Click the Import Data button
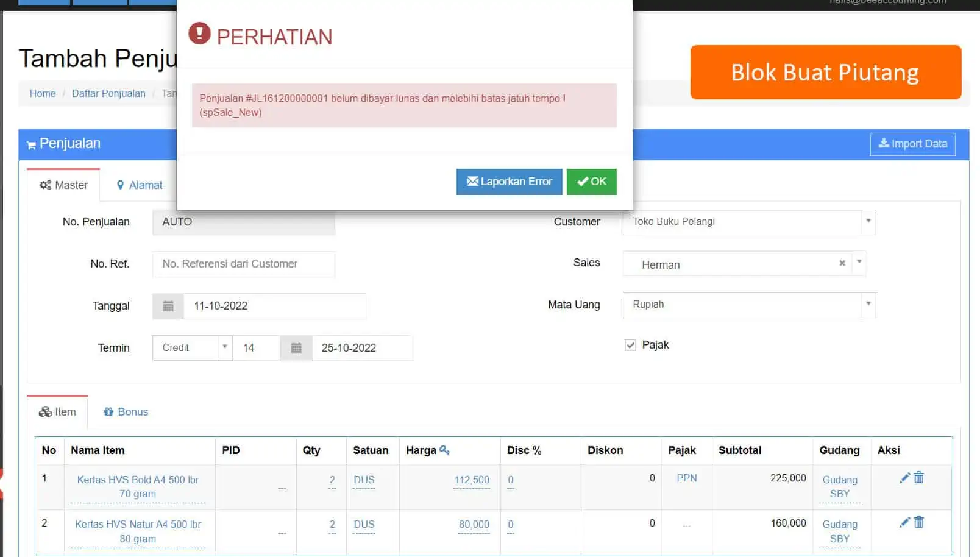980x557 pixels. click(x=912, y=144)
